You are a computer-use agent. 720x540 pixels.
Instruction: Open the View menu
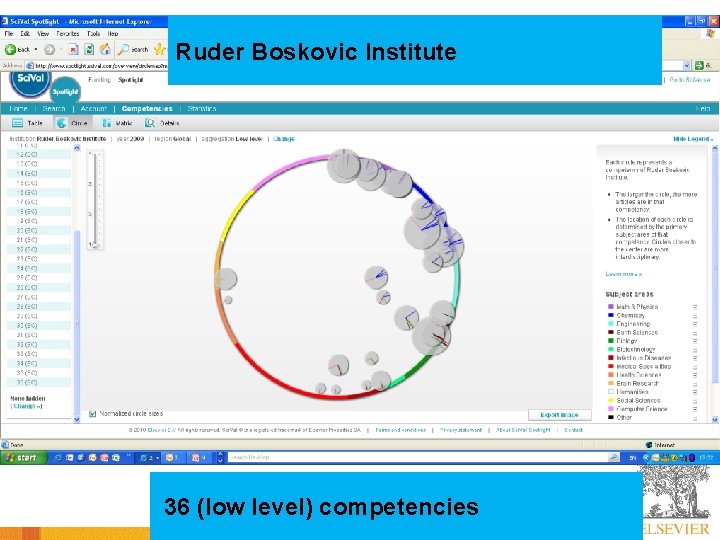coord(43,34)
